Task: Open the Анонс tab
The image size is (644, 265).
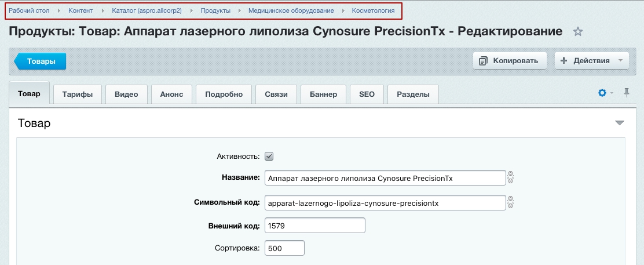Action: [171, 95]
